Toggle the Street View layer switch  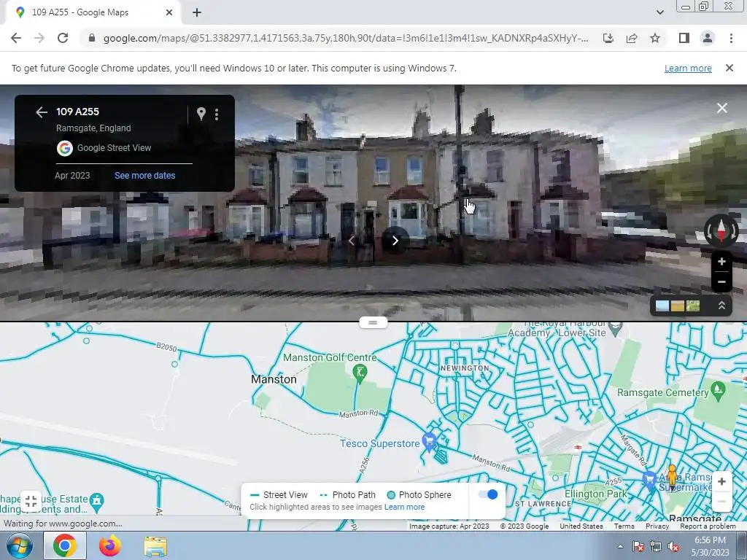coord(488,494)
